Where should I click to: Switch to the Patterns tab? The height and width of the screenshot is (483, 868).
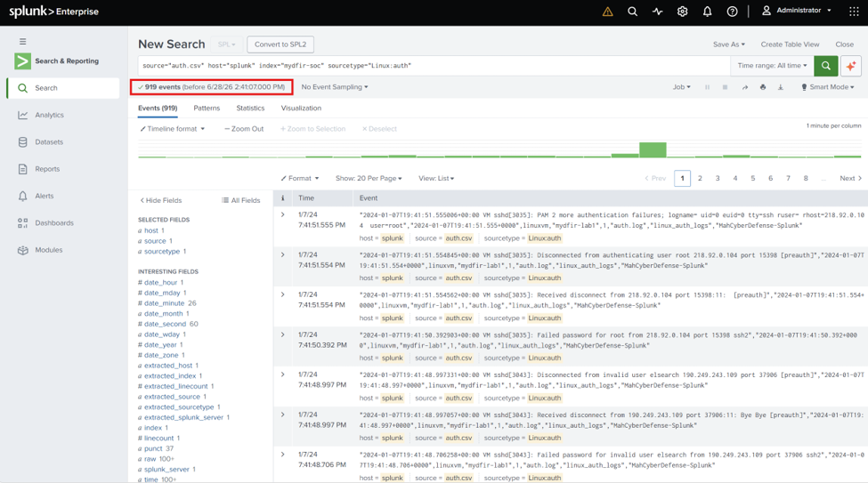(207, 108)
